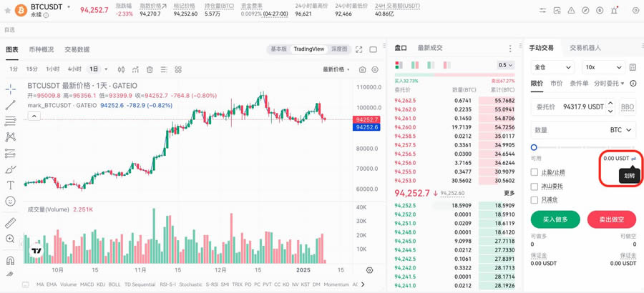Screen dimensions: 644x293
Task: Enter fullscreen chart mode
Action: coord(359,49)
